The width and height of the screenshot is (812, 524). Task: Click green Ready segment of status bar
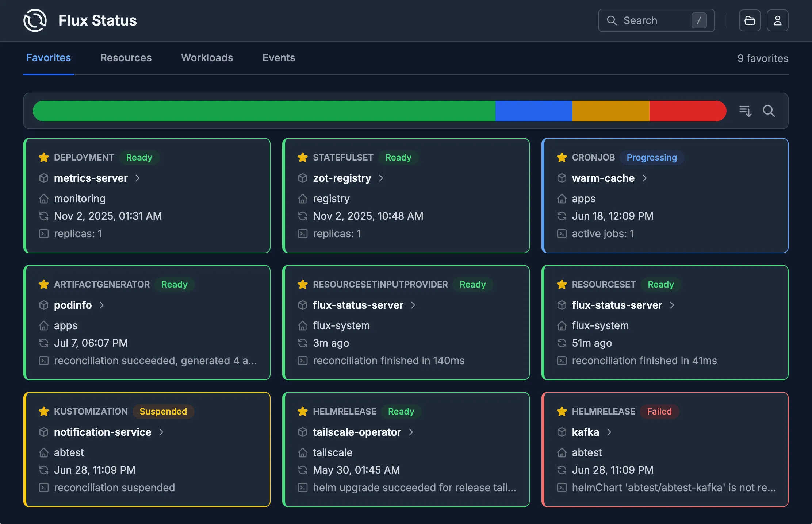tap(264, 111)
